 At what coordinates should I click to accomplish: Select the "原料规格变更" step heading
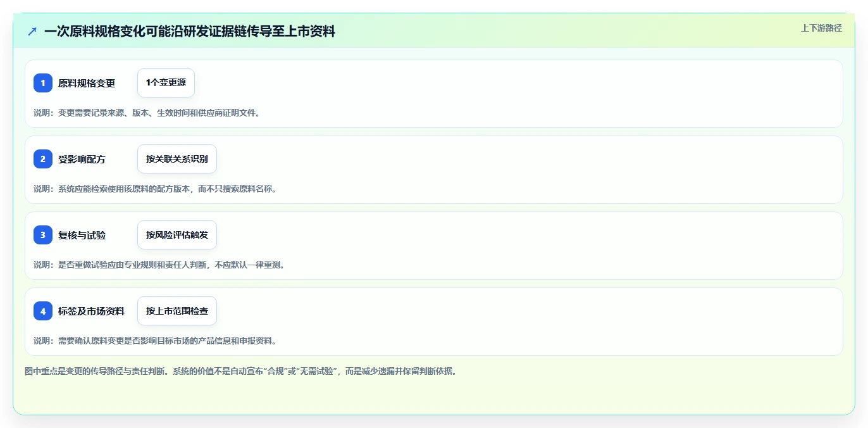pyautogui.click(x=87, y=83)
